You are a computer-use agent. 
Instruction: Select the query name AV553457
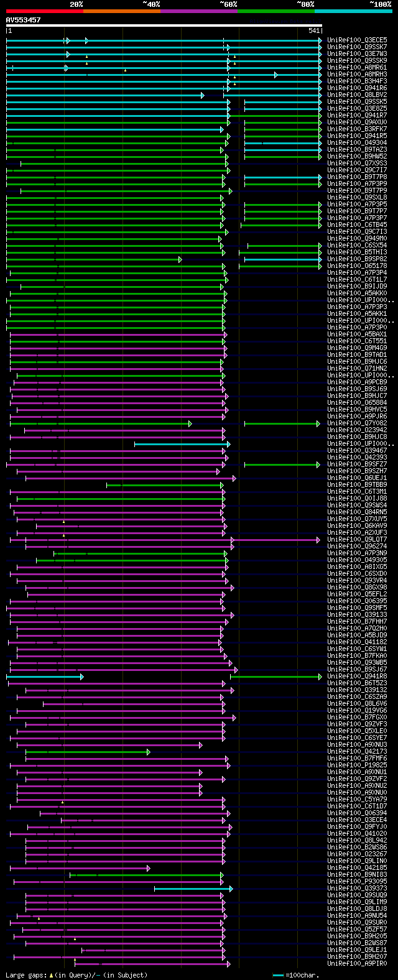[x=24, y=20]
